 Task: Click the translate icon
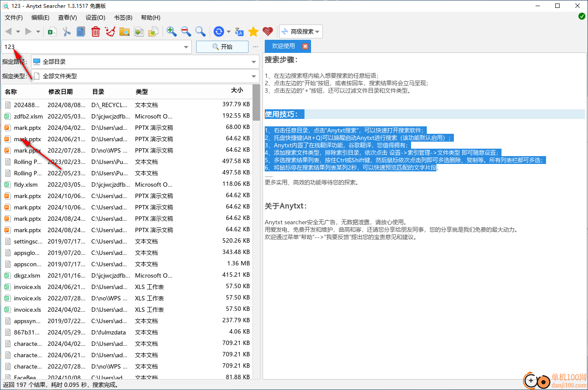click(x=239, y=31)
